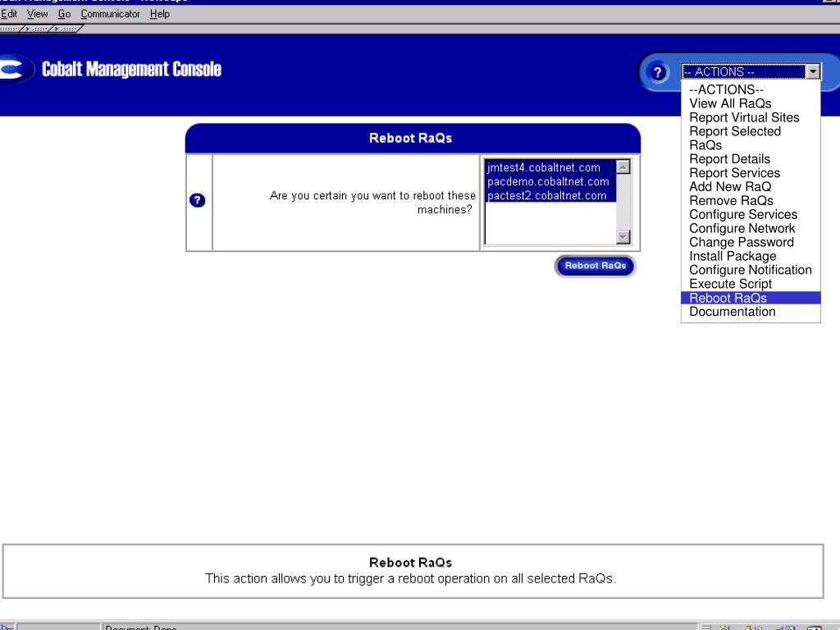Open the Communicator menu
Image resolution: width=840 pixels, height=630 pixels.
111,14
